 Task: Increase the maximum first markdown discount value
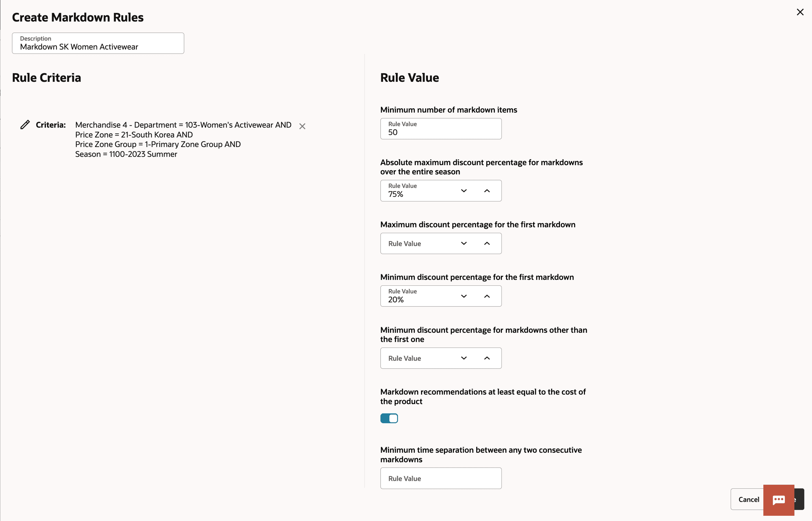(487, 243)
